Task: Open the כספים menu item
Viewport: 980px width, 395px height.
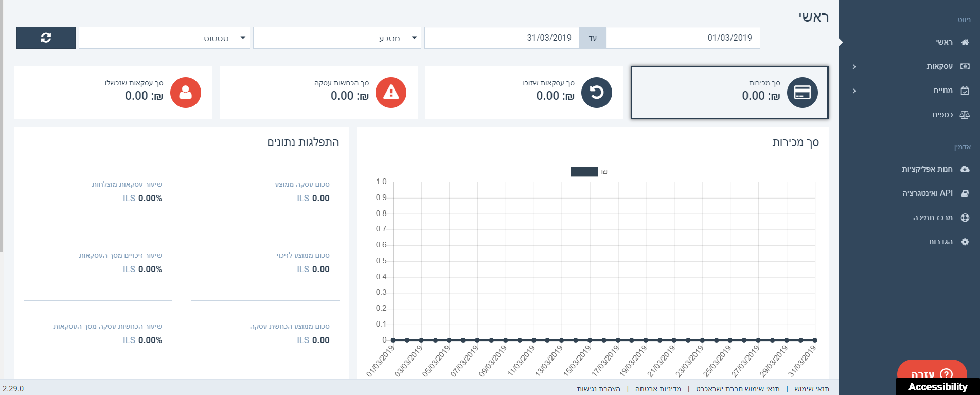Action: [942, 115]
